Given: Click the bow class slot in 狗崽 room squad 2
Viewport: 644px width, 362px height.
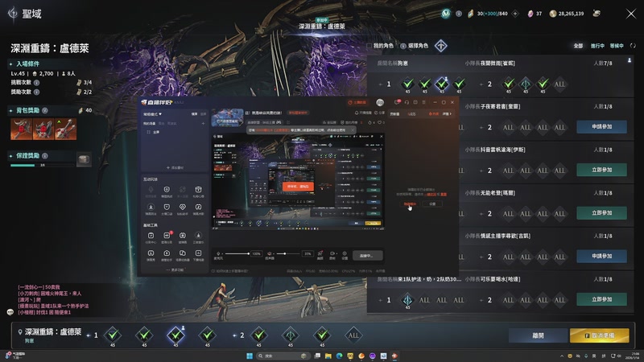Looking at the screenshot, I should click(x=526, y=84).
